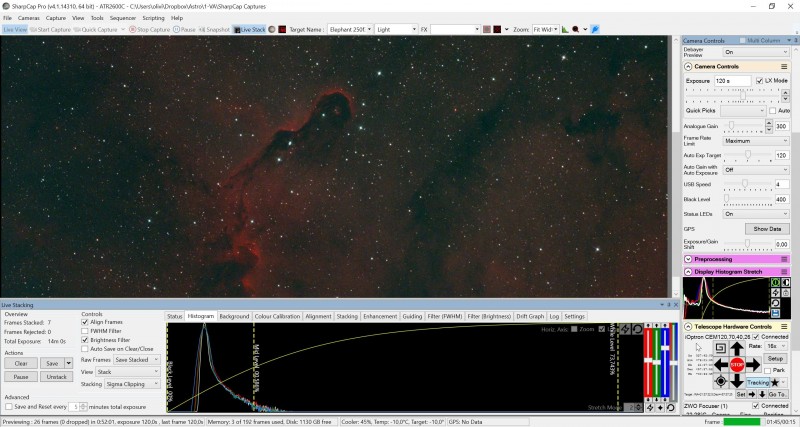Toggle the Park checkbox

767,370
